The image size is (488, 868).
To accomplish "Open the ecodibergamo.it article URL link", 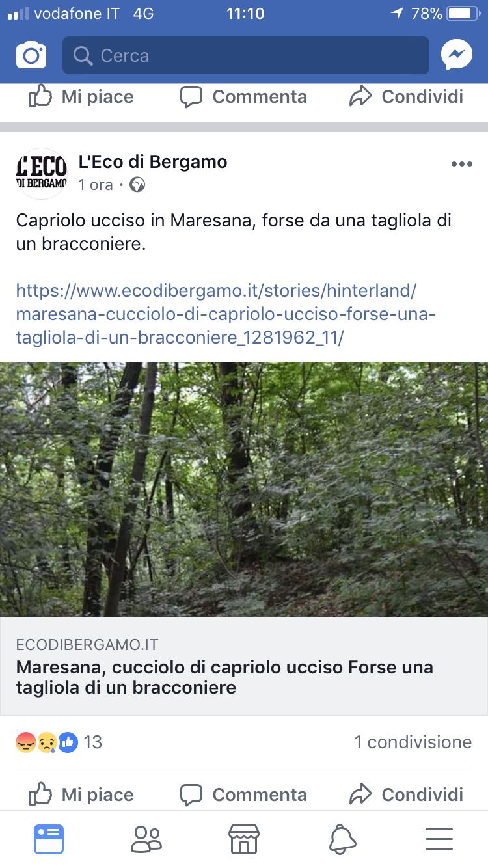I will (226, 314).
